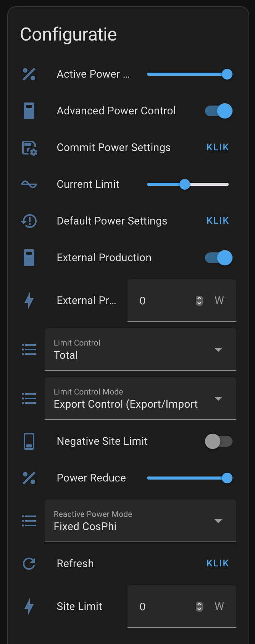Click the device icon beside Negative Site Limit
Viewport: 255px width, 644px height.
point(29,441)
